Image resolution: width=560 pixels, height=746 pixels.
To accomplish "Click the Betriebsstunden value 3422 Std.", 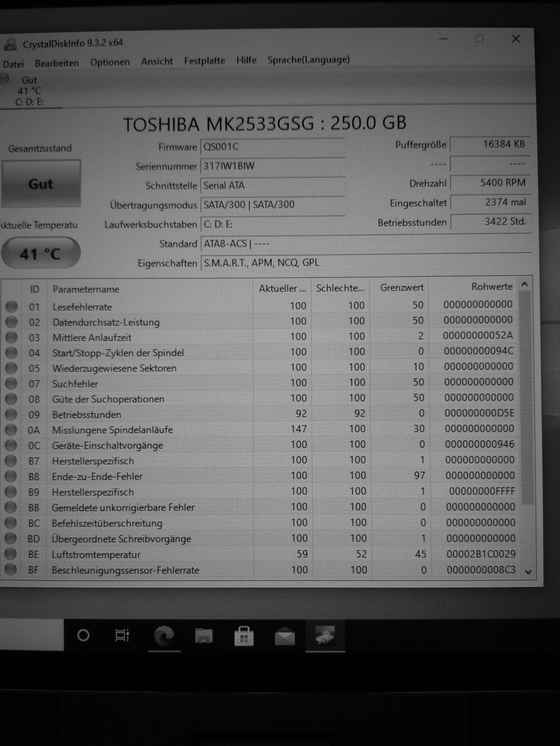I will tap(490, 222).
